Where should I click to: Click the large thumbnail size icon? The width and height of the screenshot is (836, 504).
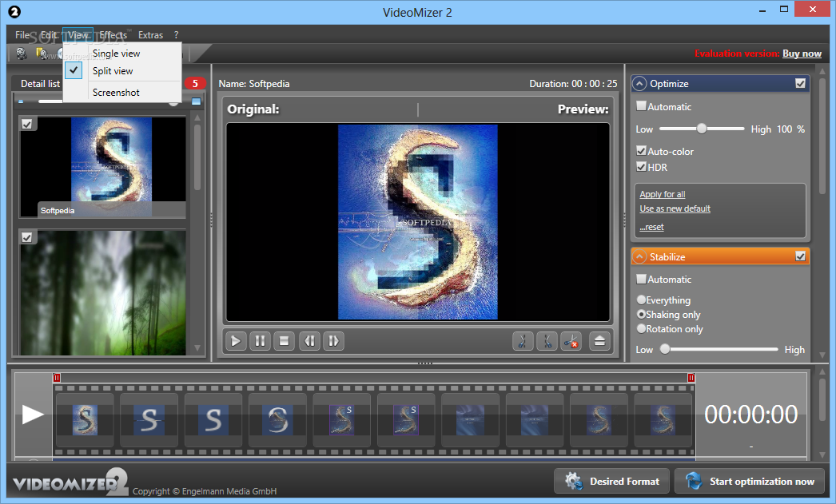196,101
